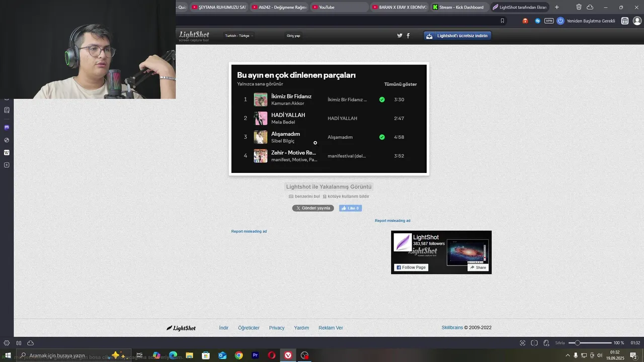Screen dimensions: 644x362
Task: Open the Mastodon web panel
Action: coord(7,127)
